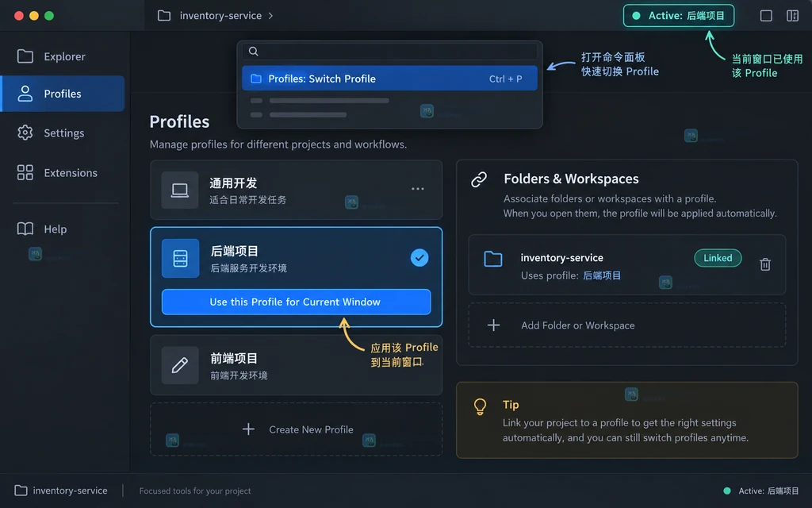
Task: Select the 通用开发 profile card
Action: pyautogui.click(x=297, y=190)
